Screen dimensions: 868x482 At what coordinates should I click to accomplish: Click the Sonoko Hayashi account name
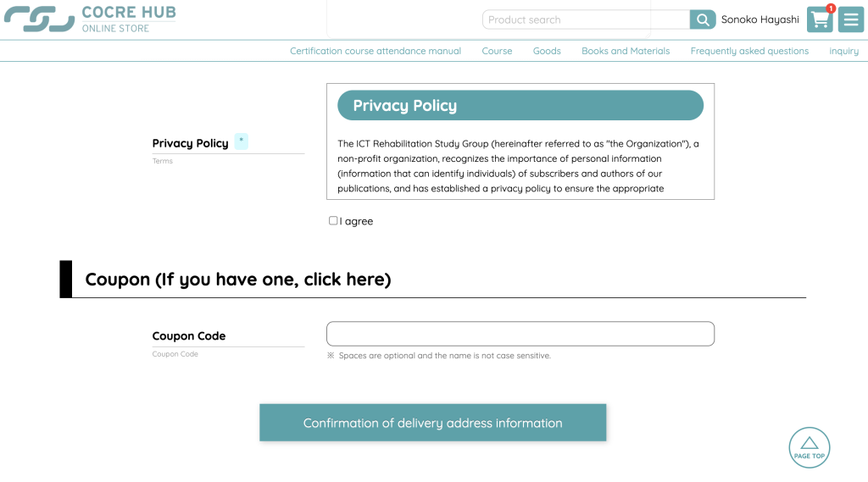click(759, 19)
